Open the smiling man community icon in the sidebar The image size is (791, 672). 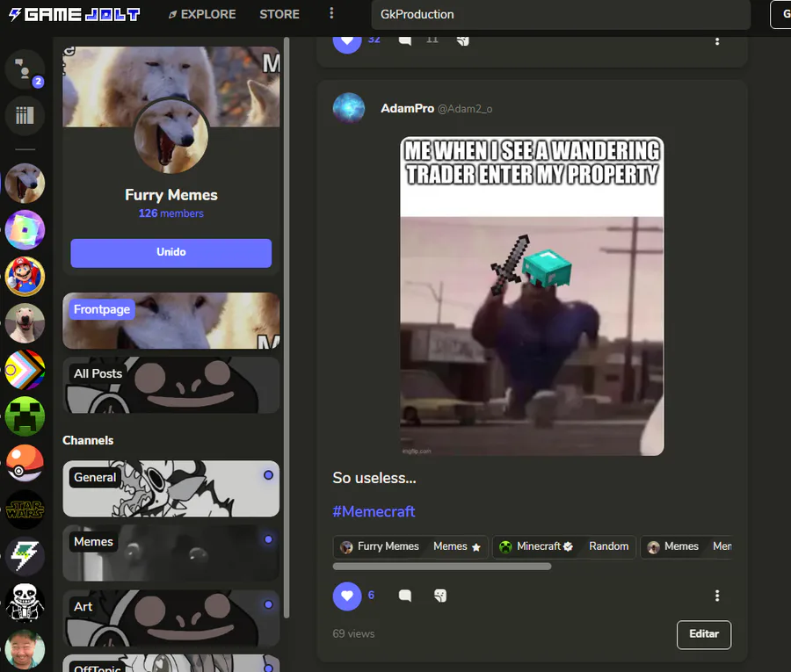coord(25,649)
